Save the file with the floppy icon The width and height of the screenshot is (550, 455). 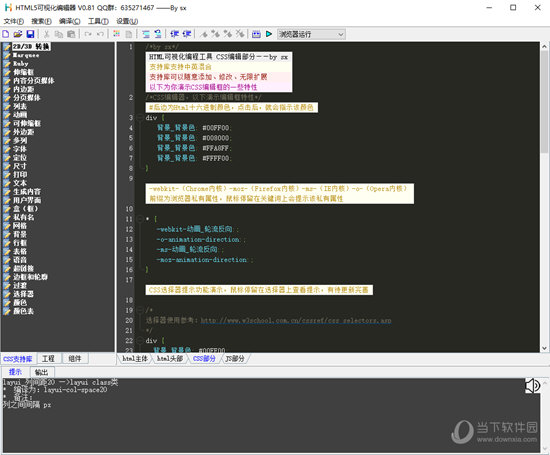[30, 34]
